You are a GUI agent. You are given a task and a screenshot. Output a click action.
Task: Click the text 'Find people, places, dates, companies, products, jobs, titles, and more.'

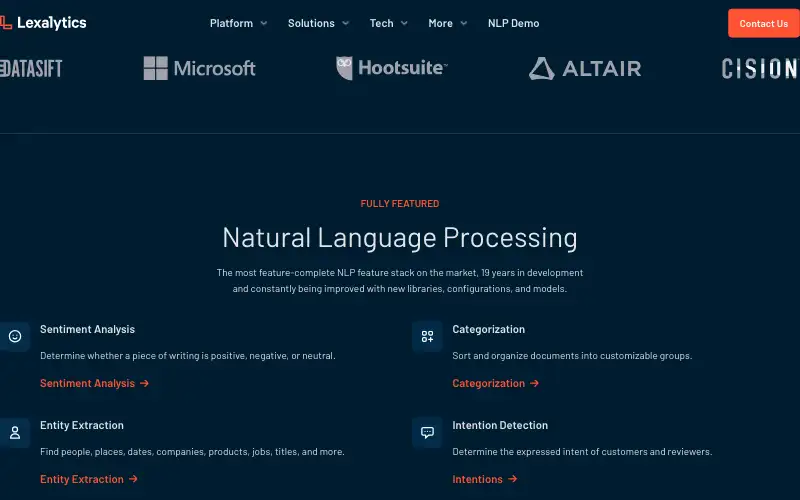[x=192, y=452]
